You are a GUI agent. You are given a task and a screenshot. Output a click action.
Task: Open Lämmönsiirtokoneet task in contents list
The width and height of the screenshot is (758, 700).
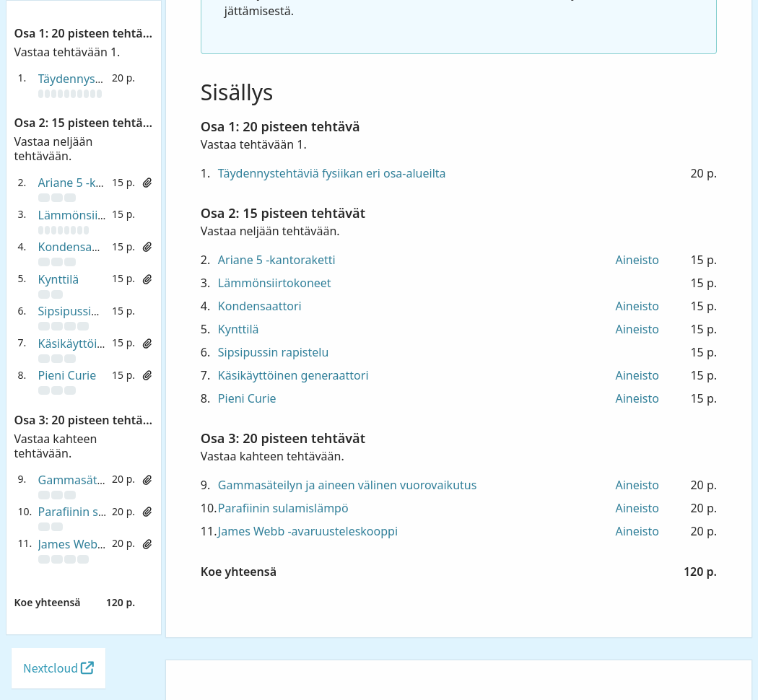click(274, 283)
